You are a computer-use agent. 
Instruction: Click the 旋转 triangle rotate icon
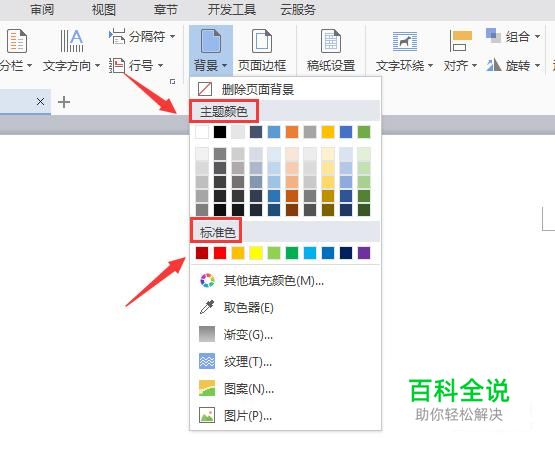493,65
